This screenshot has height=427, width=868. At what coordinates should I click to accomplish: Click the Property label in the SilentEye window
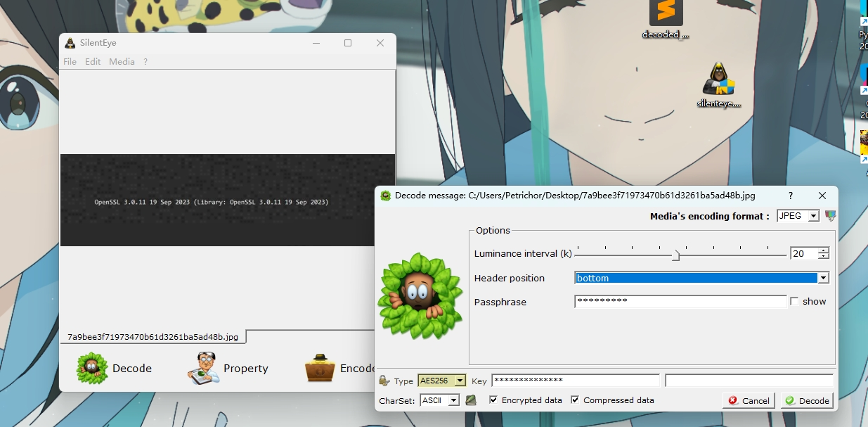[x=246, y=368]
